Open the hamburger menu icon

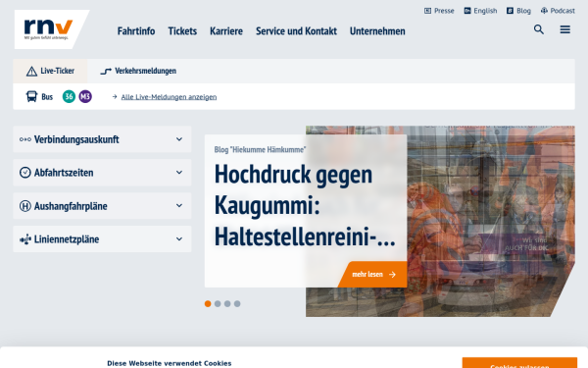click(x=564, y=29)
